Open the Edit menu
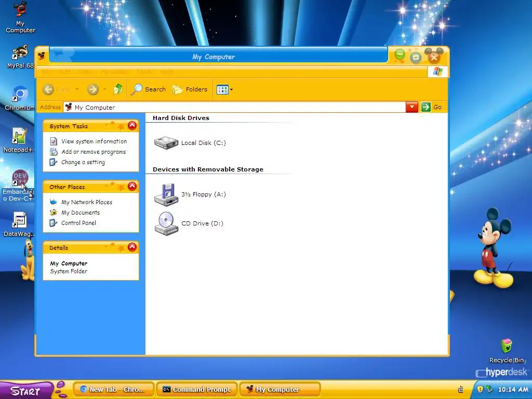This screenshot has height=399, width=532. tap(65, 72)
